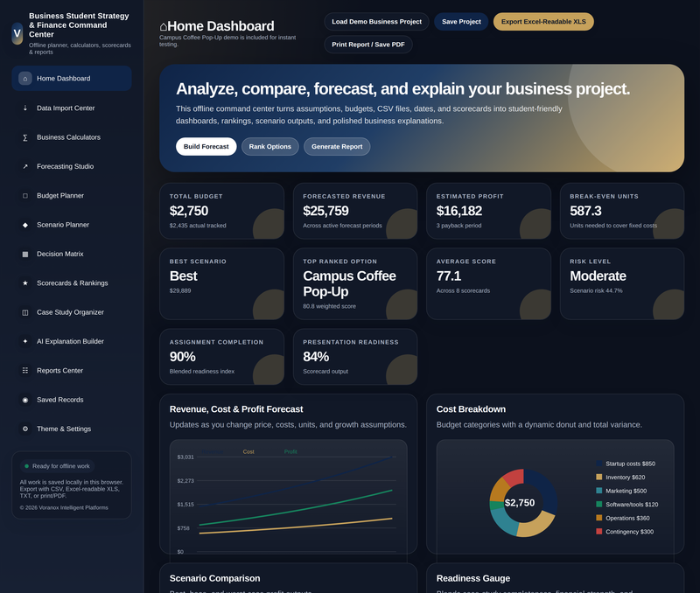Open Data Import Center page
700x593 pixels.
(72, 108)
